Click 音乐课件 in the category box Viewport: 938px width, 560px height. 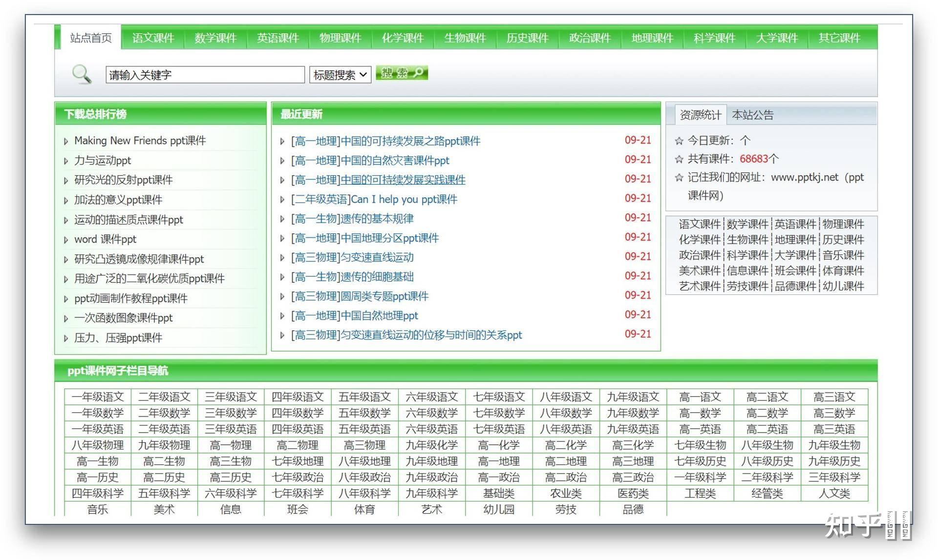point(843,255)
